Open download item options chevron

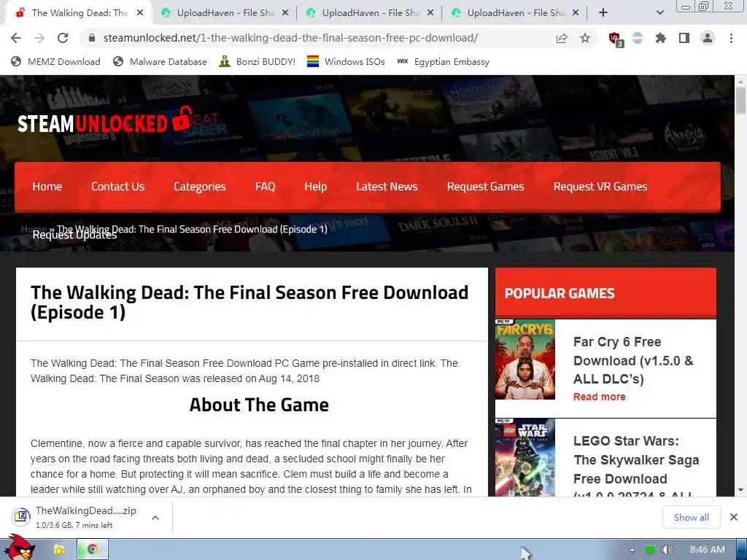click(x=155, y=518)
